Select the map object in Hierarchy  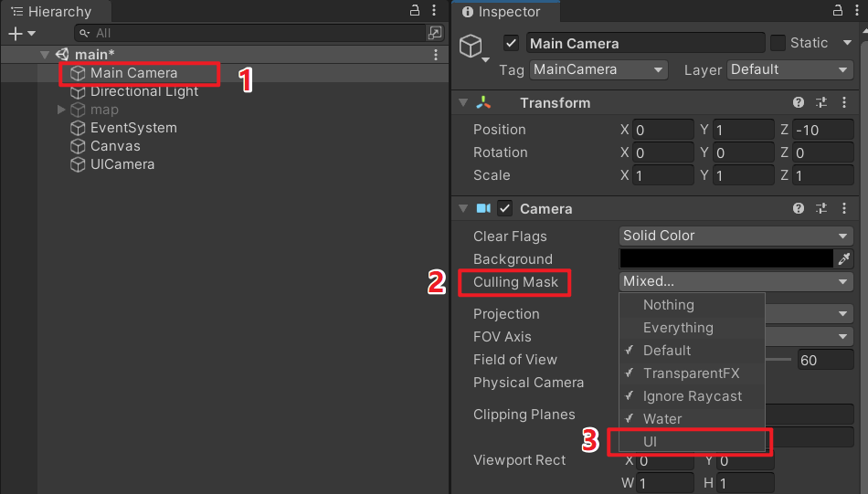104,110
